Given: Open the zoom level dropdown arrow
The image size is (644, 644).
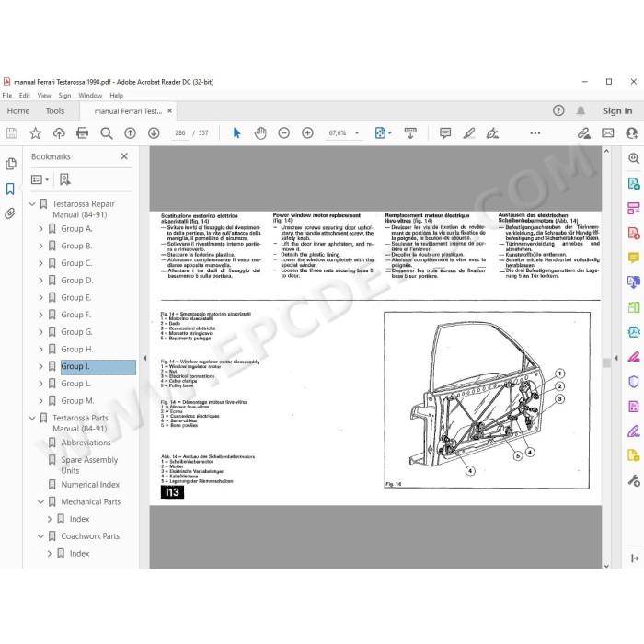Looking at the screenshot, I should point(357,133).
